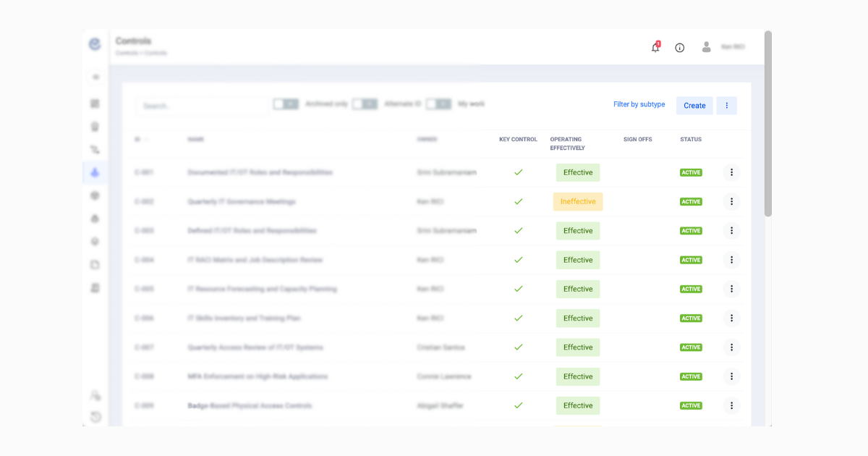Select the highlighted Controls icon in sidebar
This screenshot has width=868, height=456.
coord(95,172)
